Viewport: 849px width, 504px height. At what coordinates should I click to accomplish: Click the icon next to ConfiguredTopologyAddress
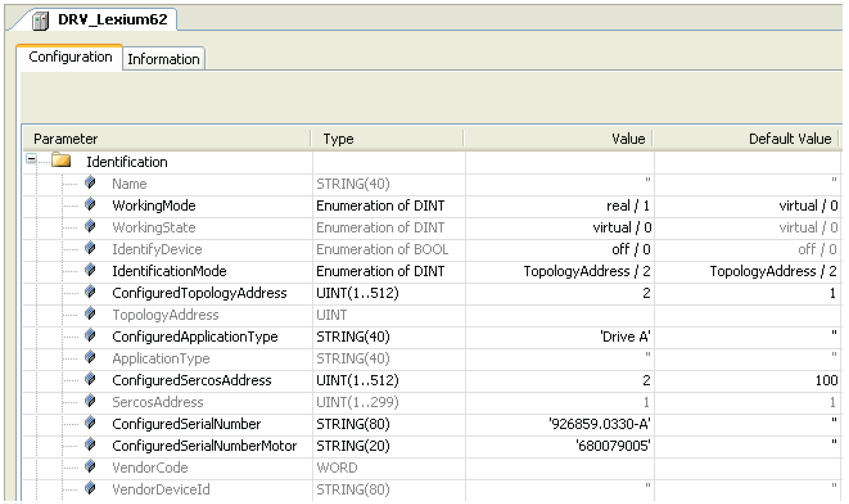pyautogui.click(x=90, y=292)
